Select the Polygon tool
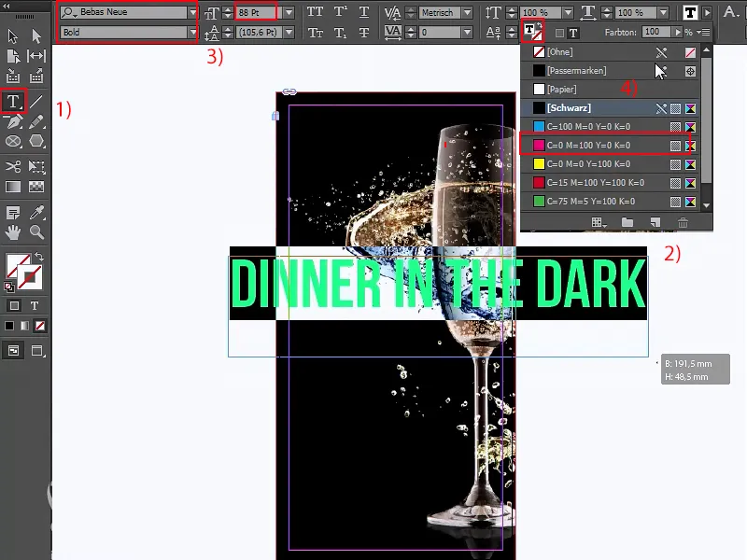747x560 pixels. coord(36,142)
